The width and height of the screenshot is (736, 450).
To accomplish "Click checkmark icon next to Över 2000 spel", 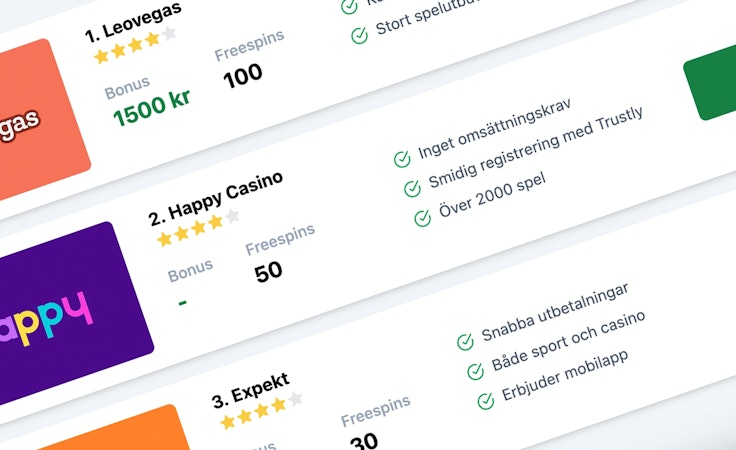I will (423, 218).
